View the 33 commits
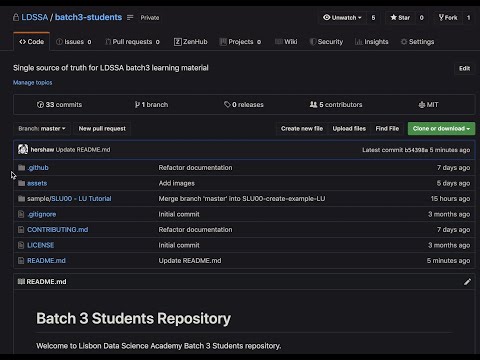 (59, 105)
